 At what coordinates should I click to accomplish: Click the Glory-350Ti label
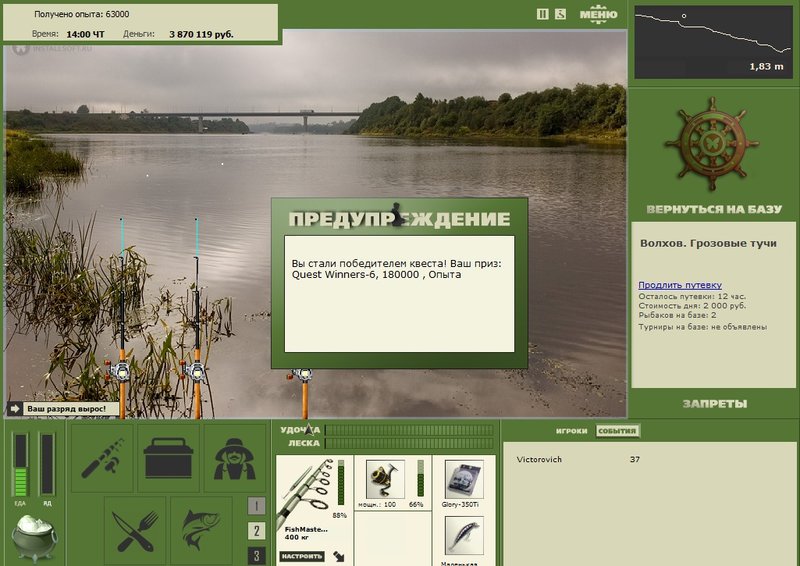460,504
